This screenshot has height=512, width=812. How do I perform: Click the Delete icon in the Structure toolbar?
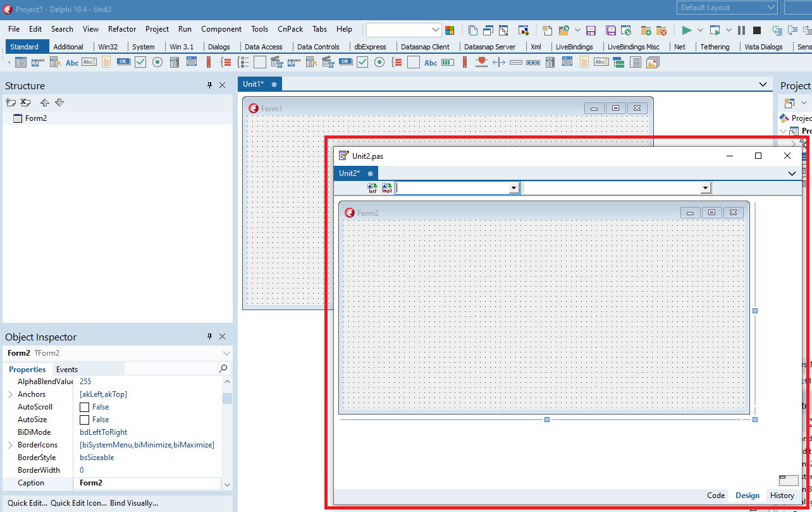coord(25,103)
